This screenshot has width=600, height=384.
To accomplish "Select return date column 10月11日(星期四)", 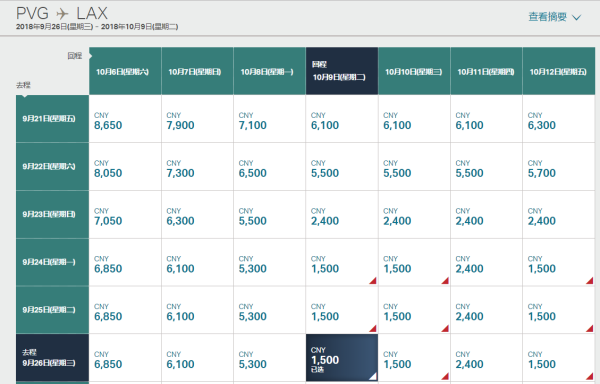I will [486, 71].
